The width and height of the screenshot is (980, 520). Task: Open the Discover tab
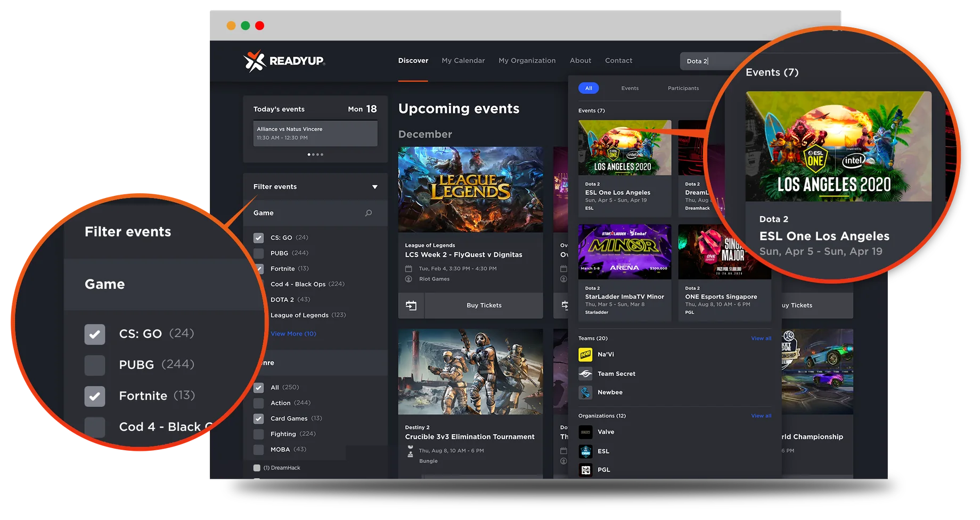(x=413, y=61)
